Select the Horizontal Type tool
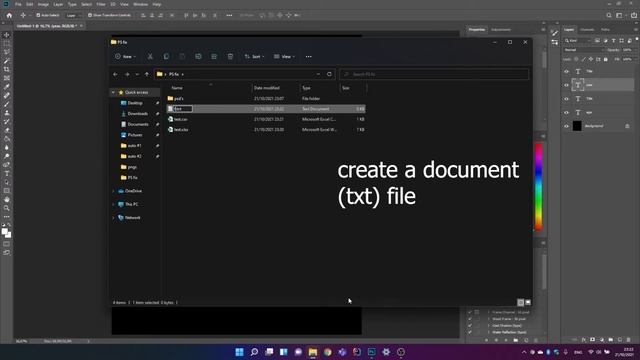This screenshot has height=360, width=640. pos(7,173)
